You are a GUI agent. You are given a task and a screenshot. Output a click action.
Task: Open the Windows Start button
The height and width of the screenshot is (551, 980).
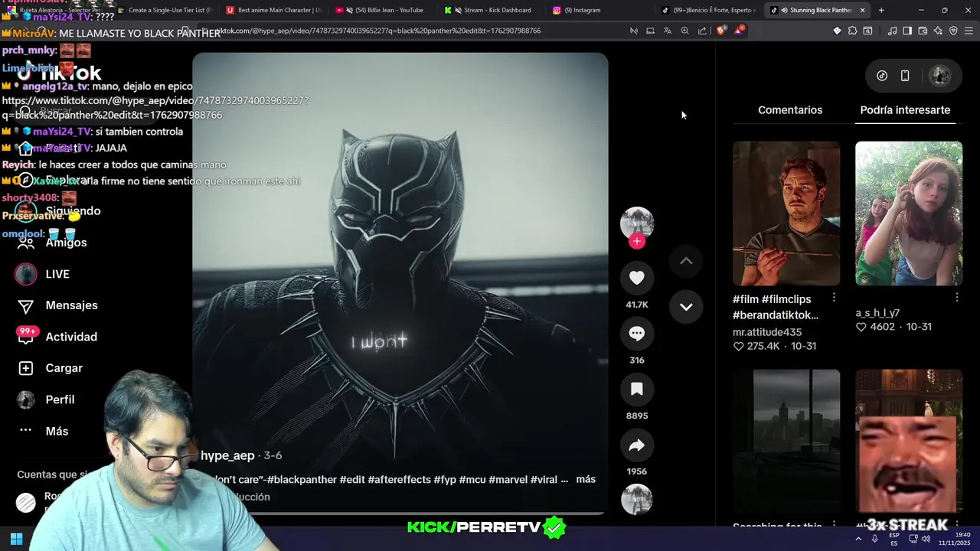pyautogui.click(x=16, y=539)
